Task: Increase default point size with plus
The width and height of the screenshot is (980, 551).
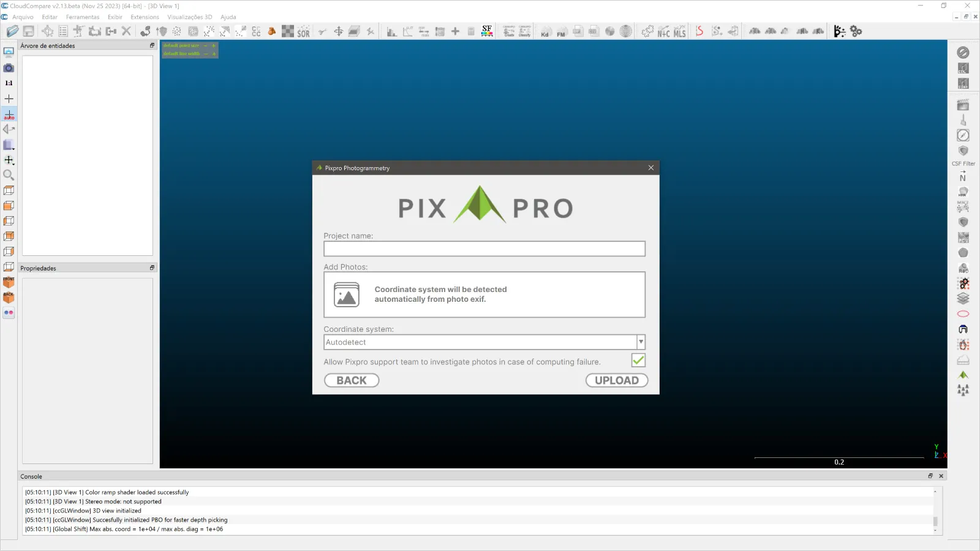Action: [x=214, y=46]
